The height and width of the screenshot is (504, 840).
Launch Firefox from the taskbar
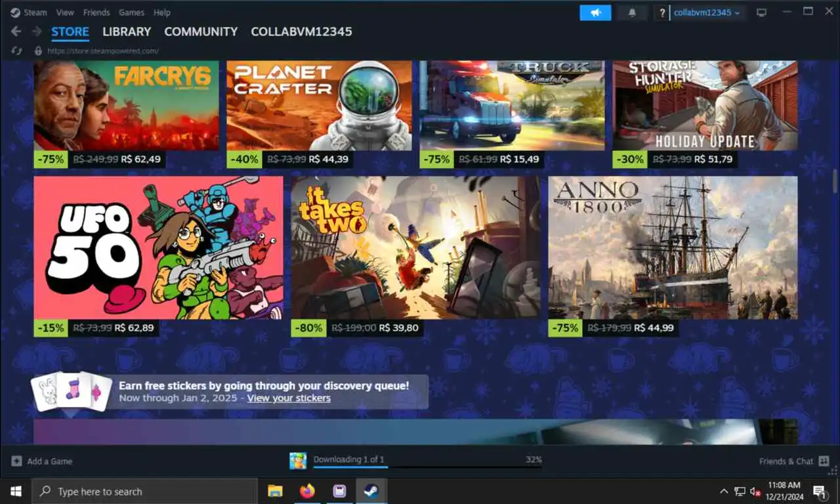click(307, 491)
